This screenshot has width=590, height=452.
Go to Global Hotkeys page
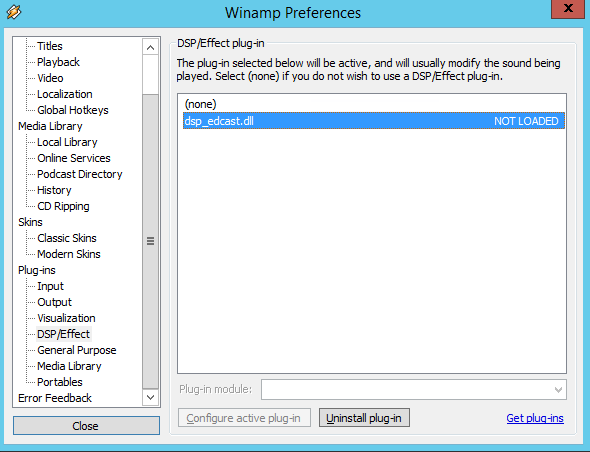click(73, 110)
